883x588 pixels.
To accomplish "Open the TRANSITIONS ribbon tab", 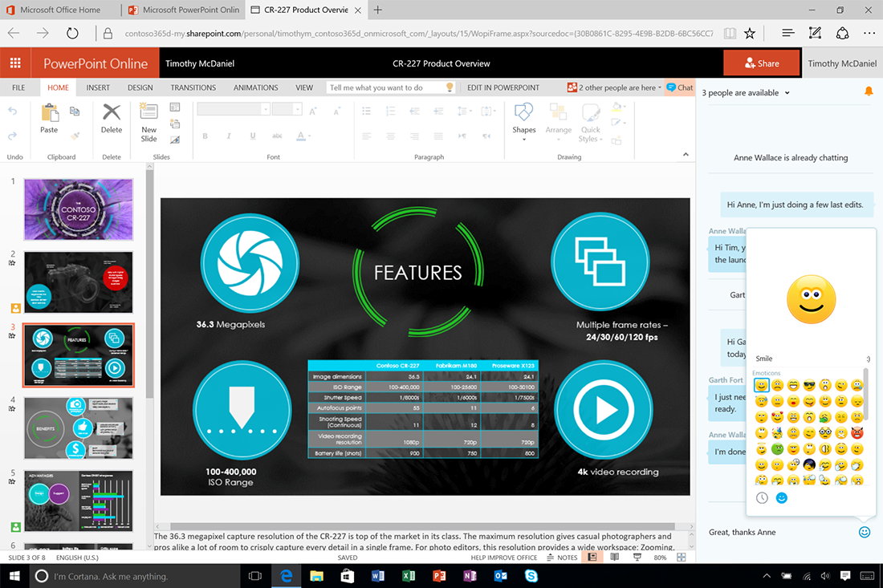I will [x=193, y=87].
